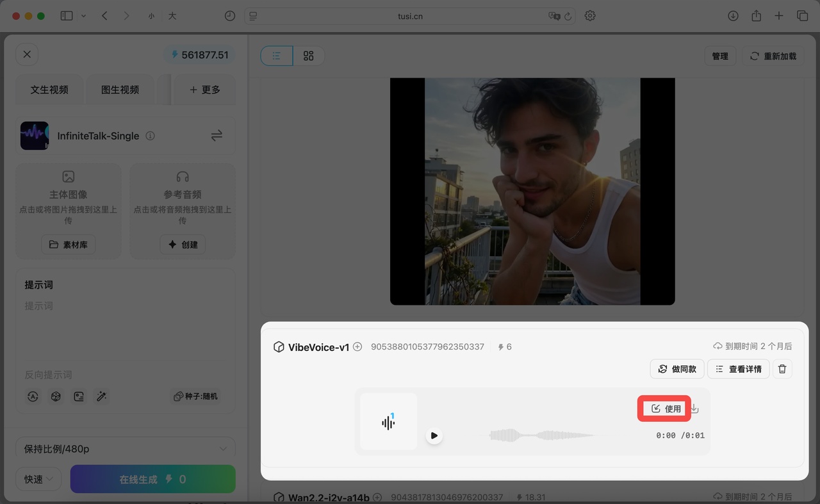Seek within the audio waveform track
The image size is (820, 504).
tap(541, 435)
